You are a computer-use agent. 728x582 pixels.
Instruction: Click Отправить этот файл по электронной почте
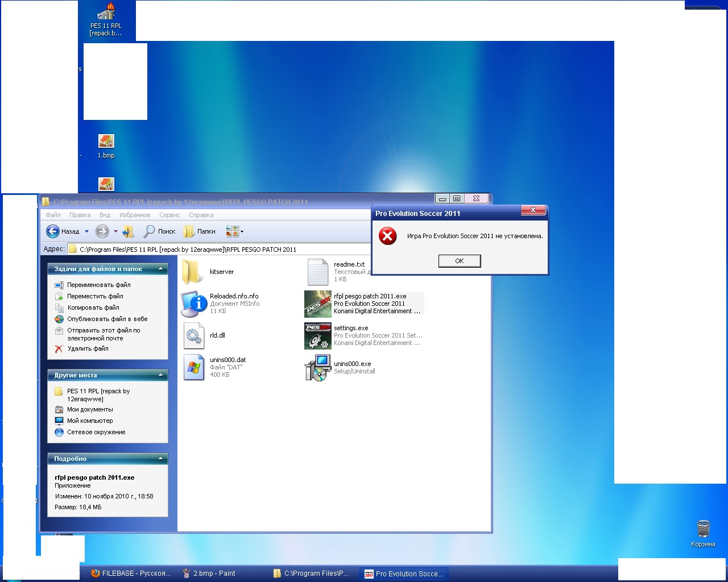point(104,334)
